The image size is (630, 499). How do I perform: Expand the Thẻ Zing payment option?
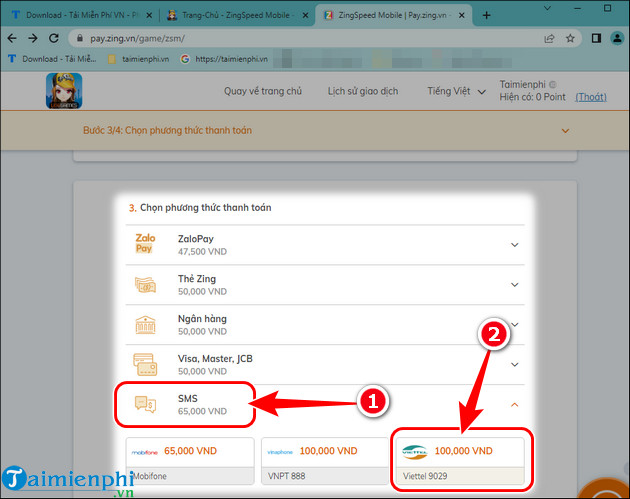[x=515, y=284]
